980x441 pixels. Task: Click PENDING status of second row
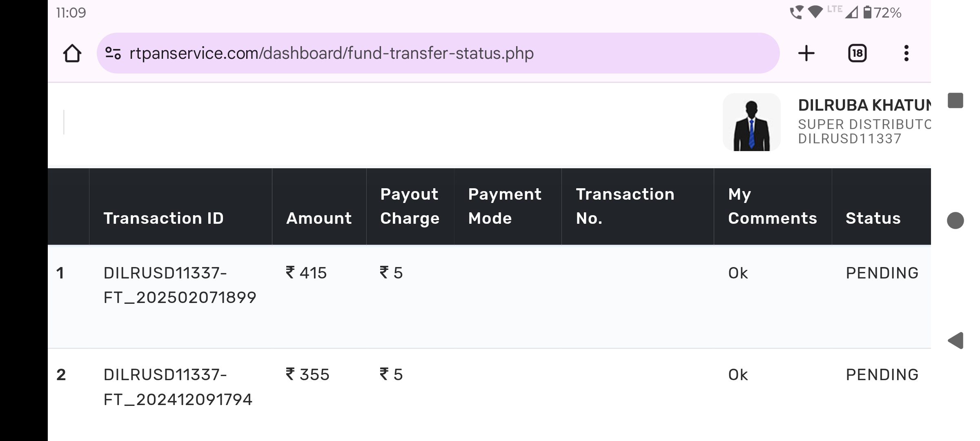point(882,374)
